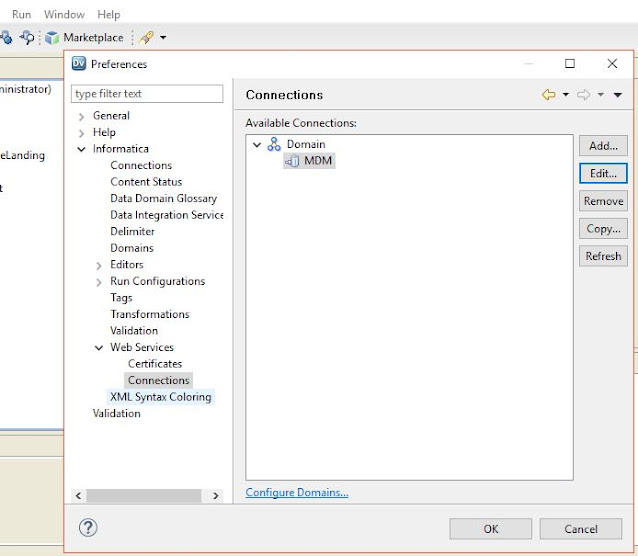Screen dimensions: 638x556
Task: Select Data Integration Service item
Action: click(x=167, y=215)
